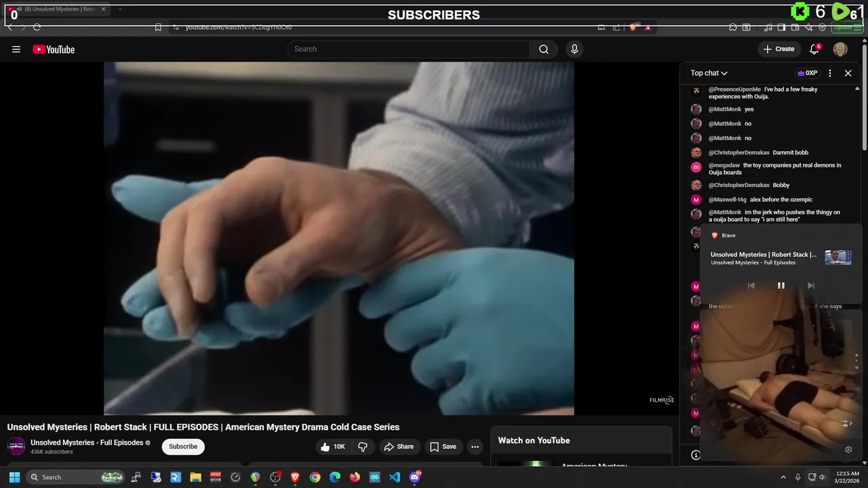Open the Leo AI sparkle icon
The height and width of the screenshot is (488, 868).
(x=808, y=27)
